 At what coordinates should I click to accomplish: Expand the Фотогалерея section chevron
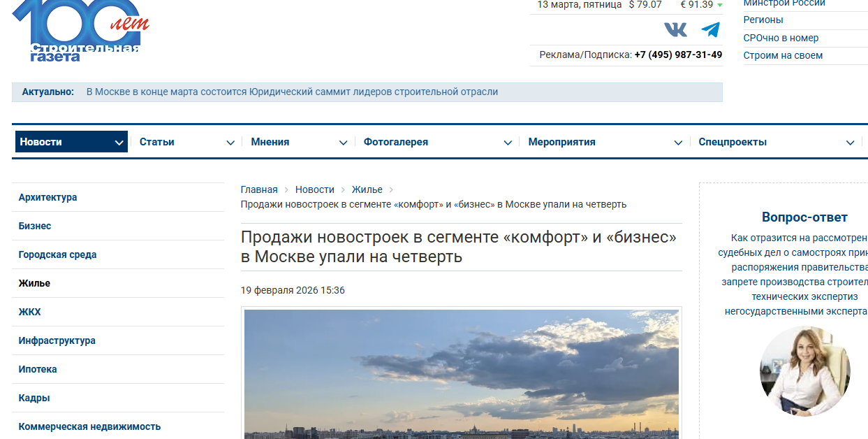pyautogui.click(x=508, y=142)
